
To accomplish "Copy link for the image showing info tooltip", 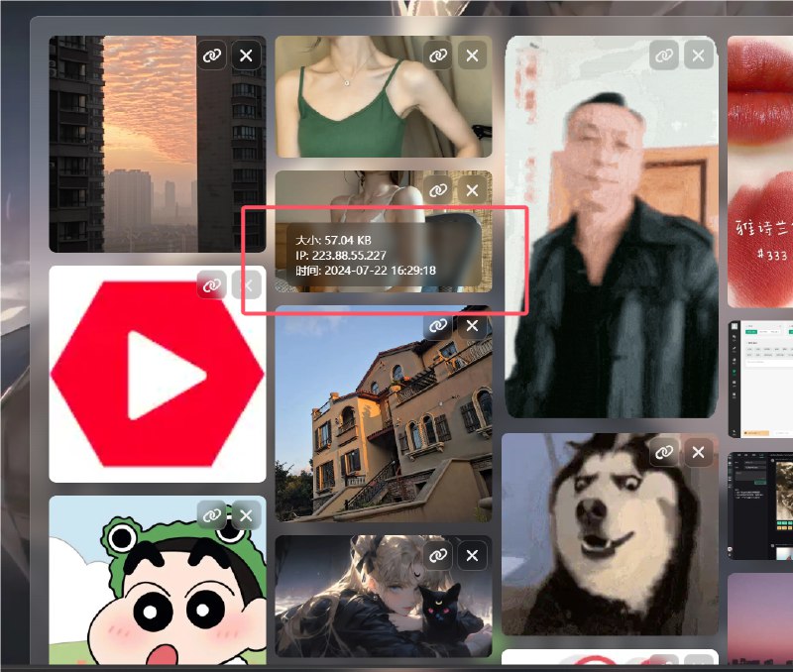I will tap(436, 190).
